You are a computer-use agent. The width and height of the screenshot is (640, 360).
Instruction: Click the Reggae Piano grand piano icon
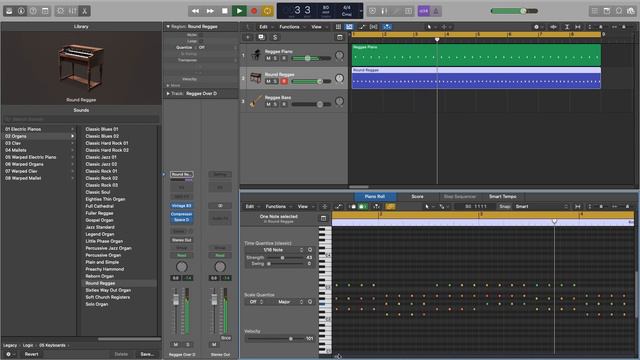(256, 54)
